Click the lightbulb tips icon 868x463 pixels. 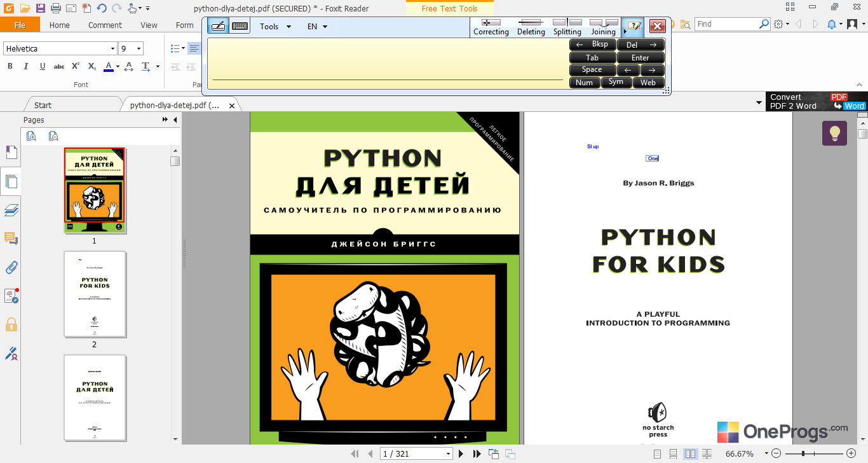pos(834,133)
